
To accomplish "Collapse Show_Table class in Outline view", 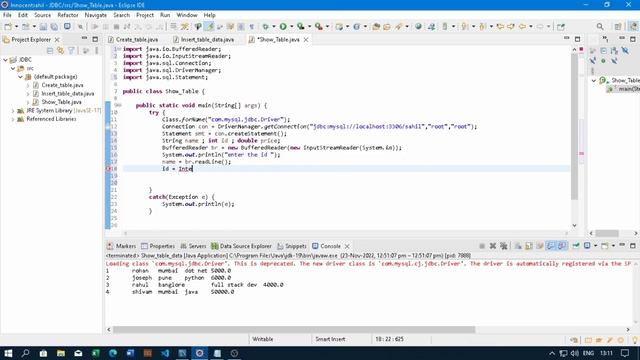I will [594, 80].
